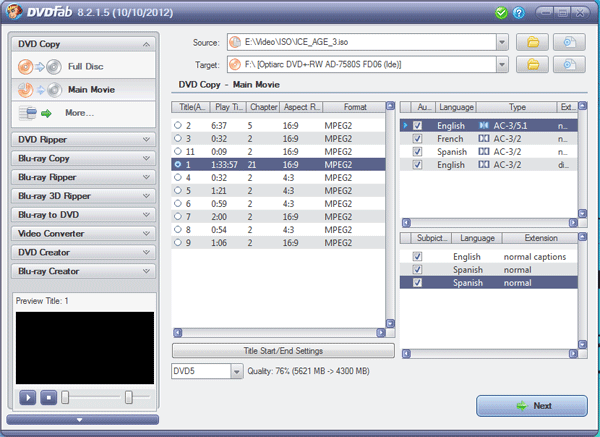Select Full Disc copy mode icon
Image resolution: width=600 pixels, height=437 pixels.
pyautogui.click(x=39, y=67)
